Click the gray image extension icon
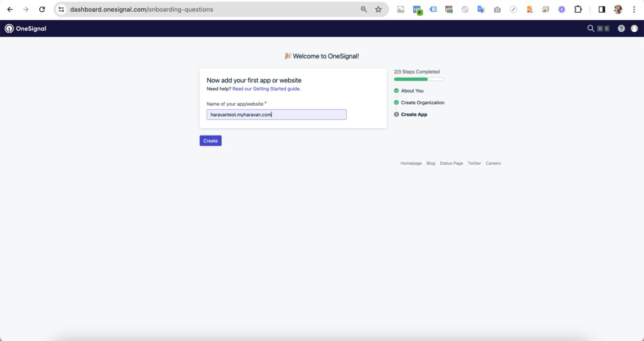Screen dimensions: 644x341 coord(400,9)
